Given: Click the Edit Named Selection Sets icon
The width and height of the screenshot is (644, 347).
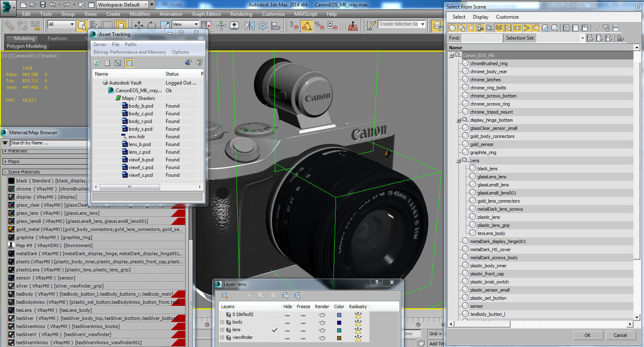Looking at the screenshot, I should (x=370, y=26).
